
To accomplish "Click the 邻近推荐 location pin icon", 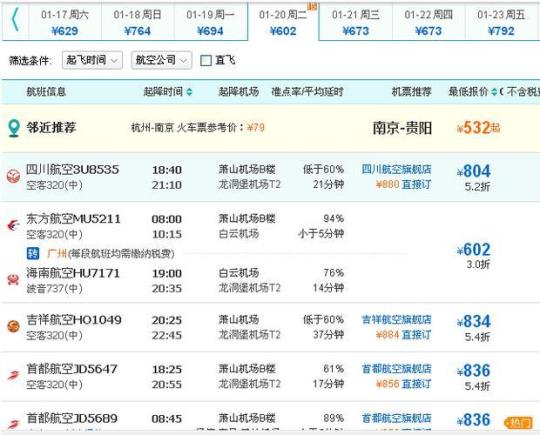I will tap(14, 128).
